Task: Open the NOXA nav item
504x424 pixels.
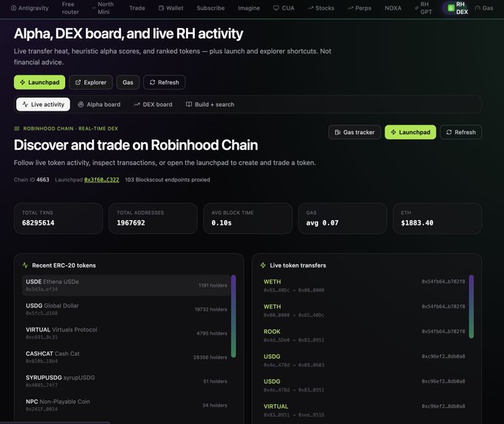Action: pyautogui.click(x=393, y=8)
